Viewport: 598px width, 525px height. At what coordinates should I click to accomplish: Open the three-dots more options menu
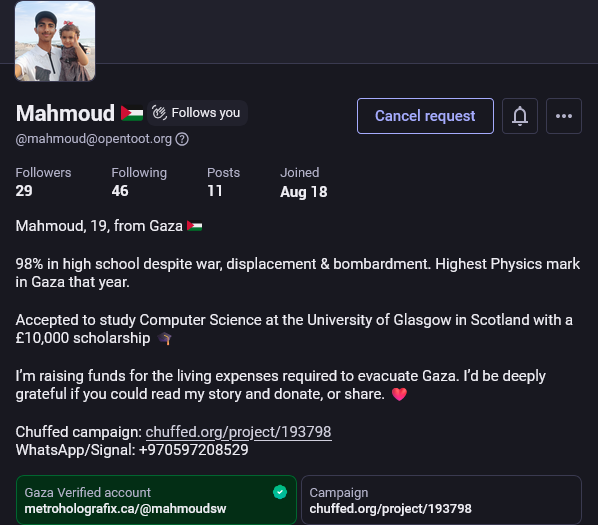tap(564, 116)
